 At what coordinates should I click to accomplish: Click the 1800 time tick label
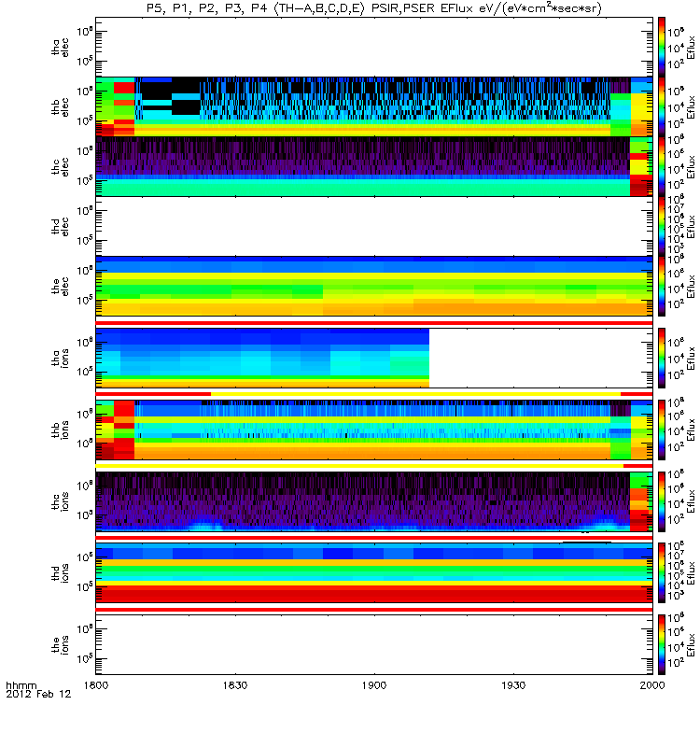[96, 685]
